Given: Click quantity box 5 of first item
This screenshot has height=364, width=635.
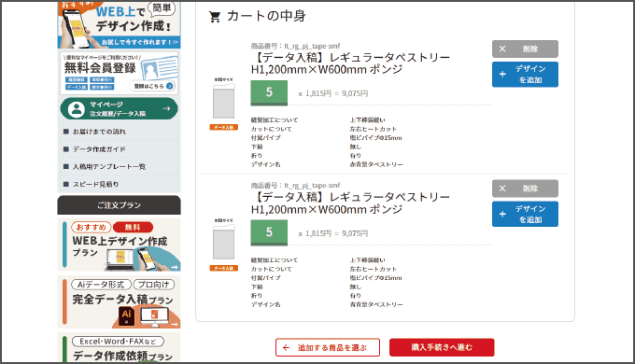Looking at the screenshot, I should click(x=269, y=92).
